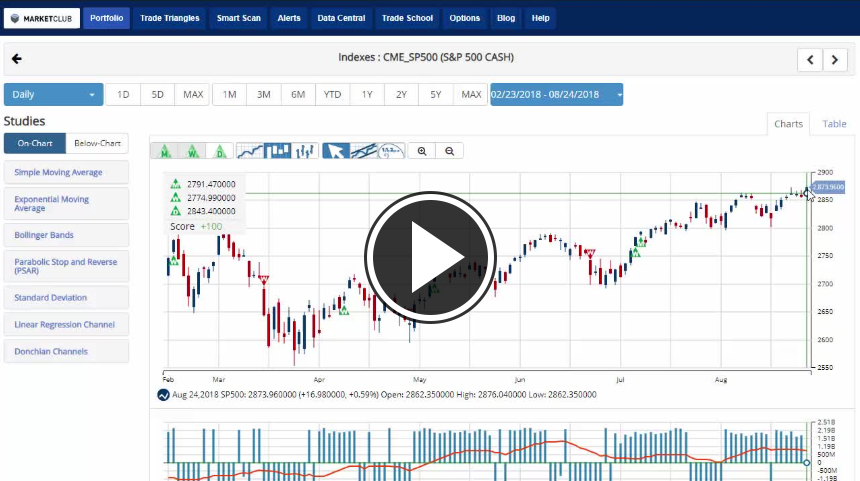860x481 pixels.
Task: Select the OHLC bar chart style
Action: point(306,151)
